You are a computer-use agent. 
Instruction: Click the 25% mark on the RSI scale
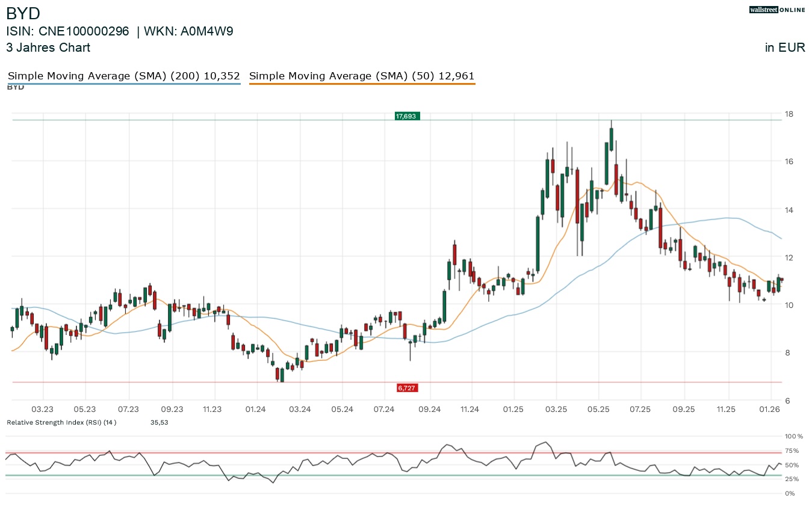click(792, 479)
